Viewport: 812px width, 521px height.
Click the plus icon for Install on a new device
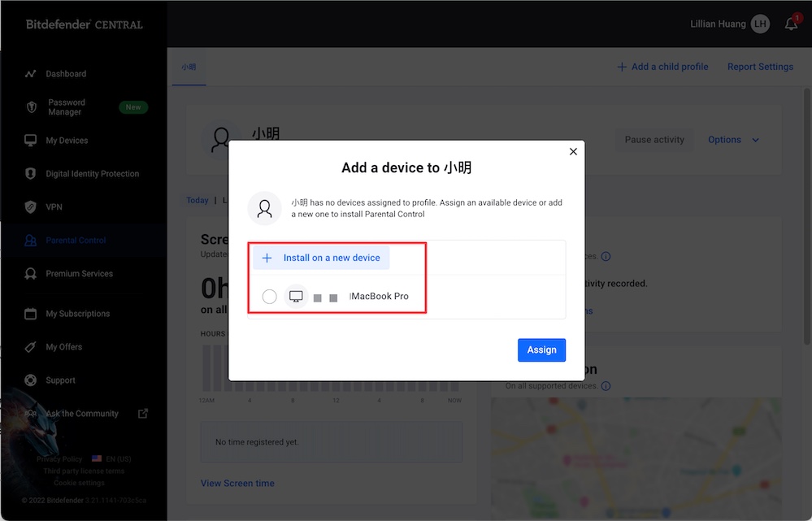point(267,258)
